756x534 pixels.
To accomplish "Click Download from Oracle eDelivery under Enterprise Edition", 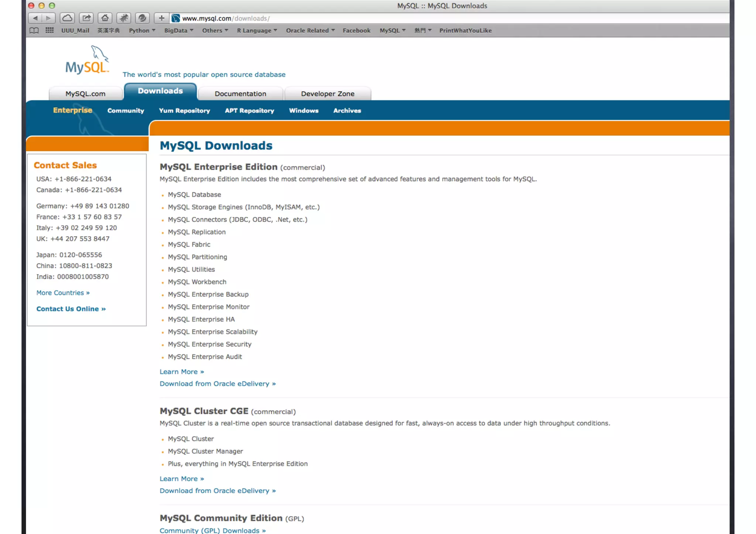I will (x=217, y=384).
